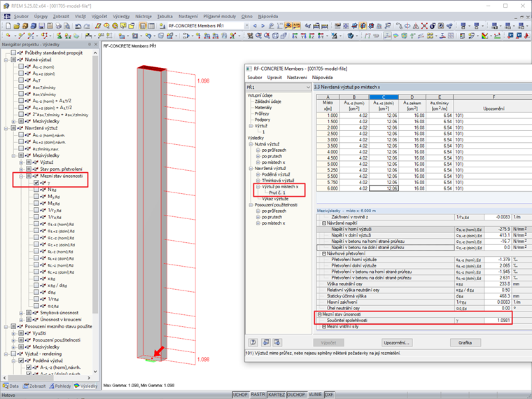Image resolution: width=532 pixels, height=399 pixels.
Task: Check the d Rd checkbox
Action: click(36, 292)
